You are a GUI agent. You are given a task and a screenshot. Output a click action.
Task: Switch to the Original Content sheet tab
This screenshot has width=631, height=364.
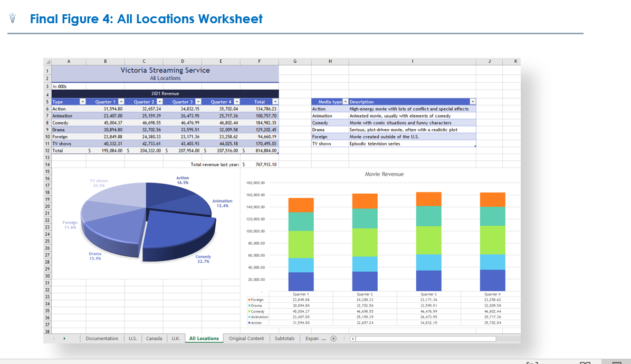click(x=246, y=339)
